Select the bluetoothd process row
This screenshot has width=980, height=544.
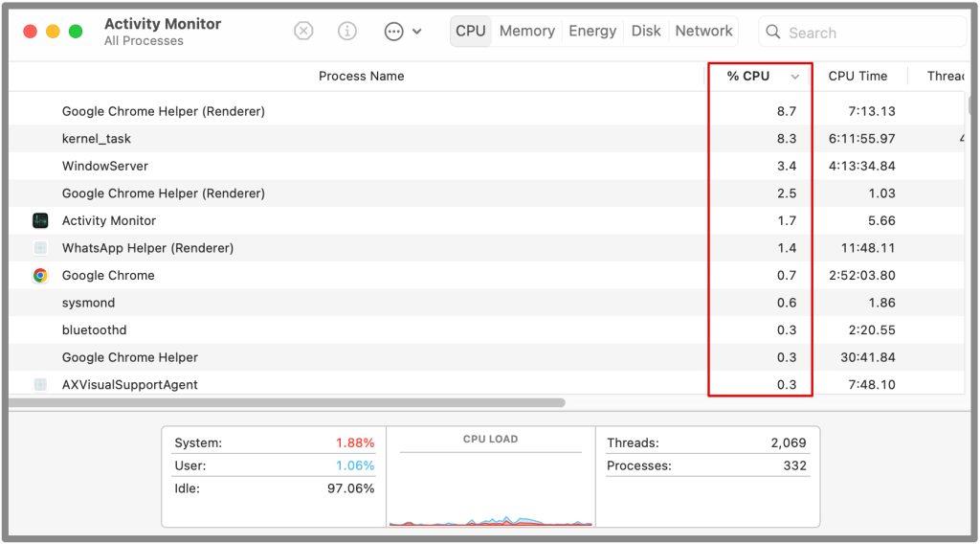(486, 329)
